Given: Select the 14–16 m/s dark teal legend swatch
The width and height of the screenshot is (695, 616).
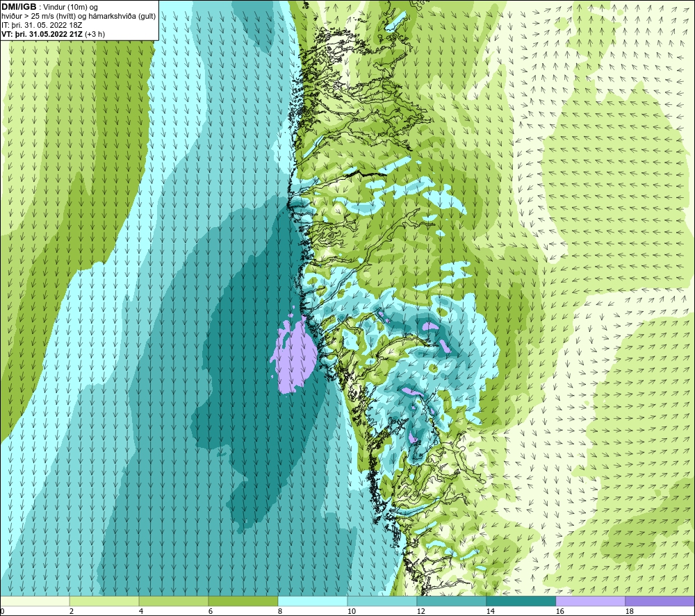Looking at the screenshot, I should click(521, 601).
